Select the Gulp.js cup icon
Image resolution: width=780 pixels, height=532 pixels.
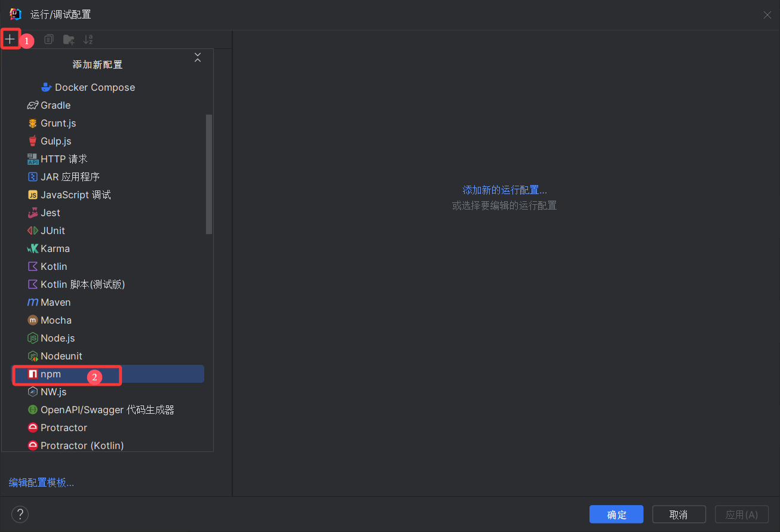coord(33,141)
